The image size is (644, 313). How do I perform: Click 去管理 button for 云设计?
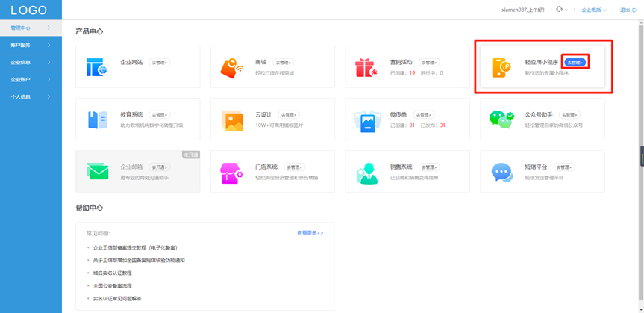tap(289, 115)
